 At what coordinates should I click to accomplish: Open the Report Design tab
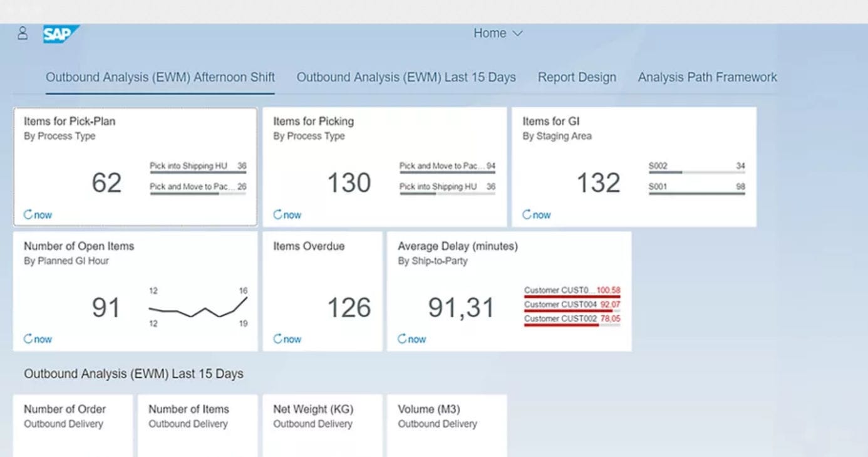point(576,76)
